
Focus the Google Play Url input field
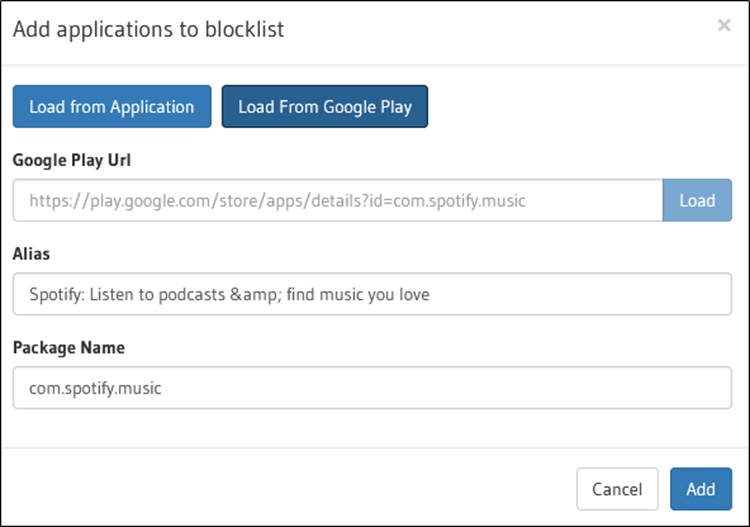[x=338, y=200]
